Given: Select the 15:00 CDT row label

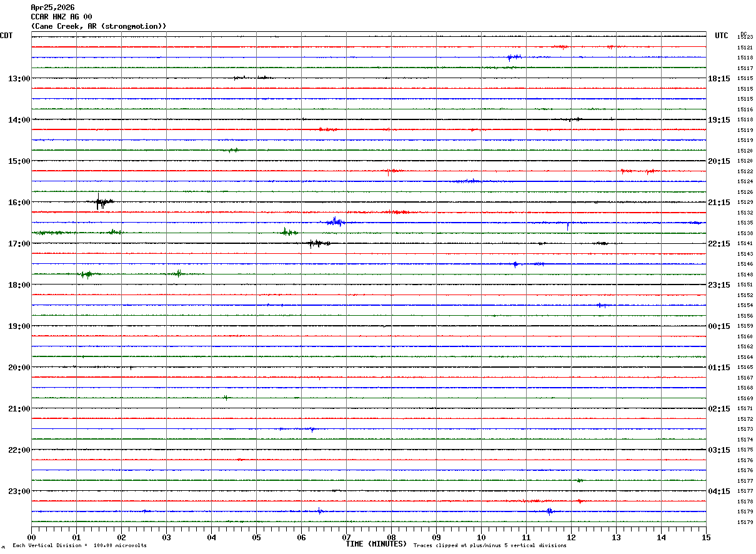Looking at the screenshot, I should (x=19, y=161).
